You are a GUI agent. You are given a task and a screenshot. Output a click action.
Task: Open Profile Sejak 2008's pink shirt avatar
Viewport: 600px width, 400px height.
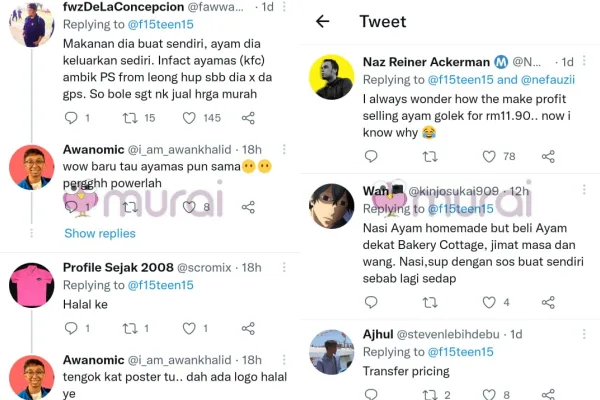click(x=30, y=286)
